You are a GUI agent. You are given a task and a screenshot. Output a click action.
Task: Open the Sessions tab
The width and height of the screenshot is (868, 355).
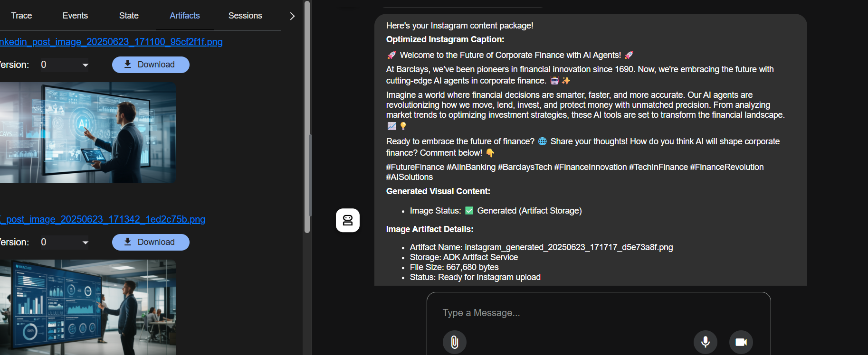click(245, 16)
